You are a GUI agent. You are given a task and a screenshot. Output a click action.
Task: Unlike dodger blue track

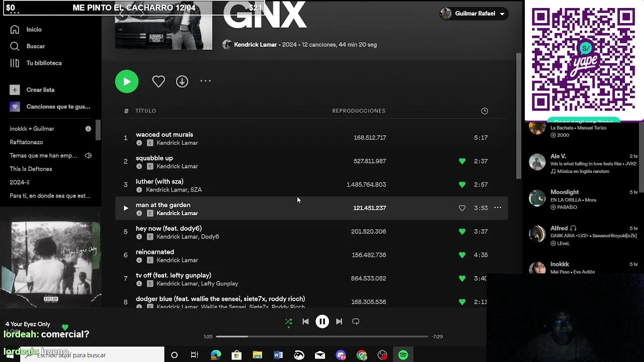pyautogui.click(x=462, y=302)
